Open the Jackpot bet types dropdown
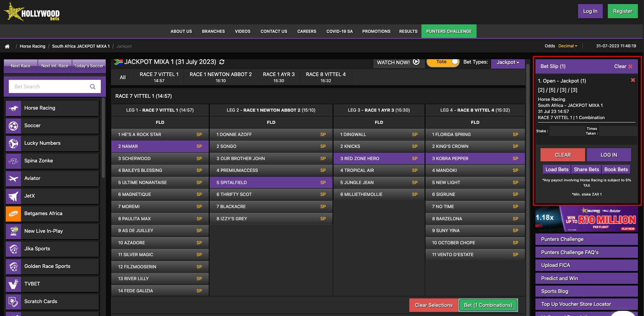644x316 pixels. (507, 62)
